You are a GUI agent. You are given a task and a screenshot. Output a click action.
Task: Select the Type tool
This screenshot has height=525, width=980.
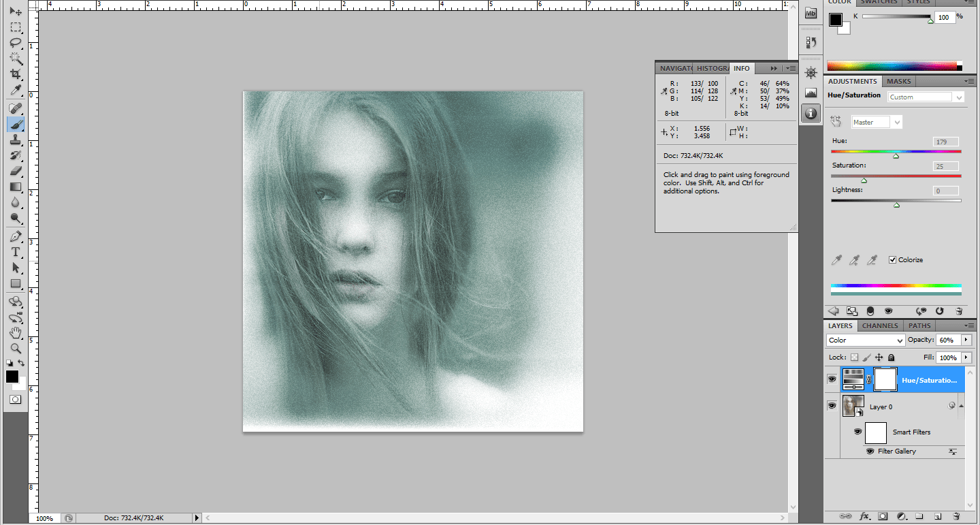click(16, 252)
